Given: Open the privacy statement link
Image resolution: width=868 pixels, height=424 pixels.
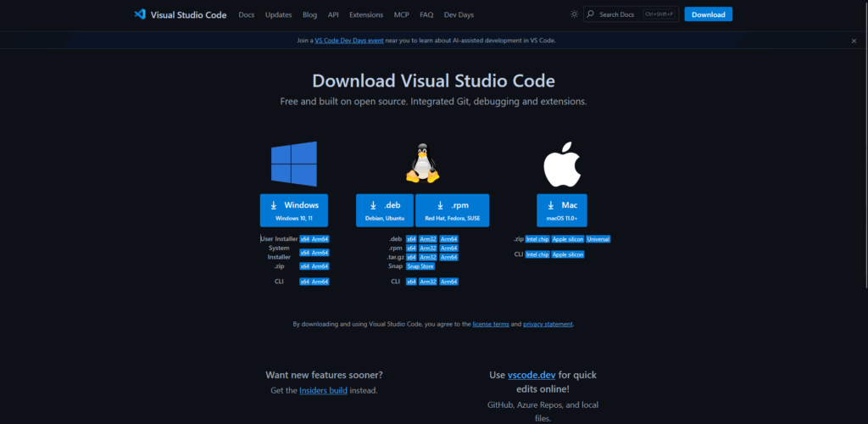Looking at the screenshot, I should [x=548, y=325].
